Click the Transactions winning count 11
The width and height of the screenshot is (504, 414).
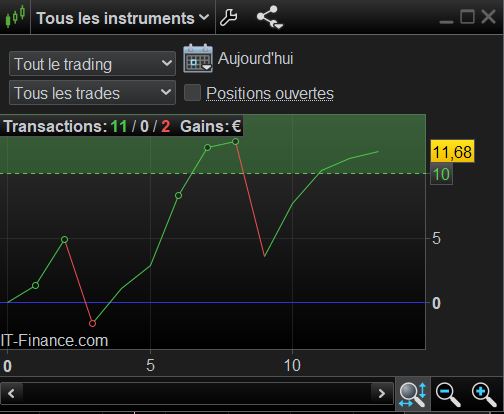[x=119, y=127]
